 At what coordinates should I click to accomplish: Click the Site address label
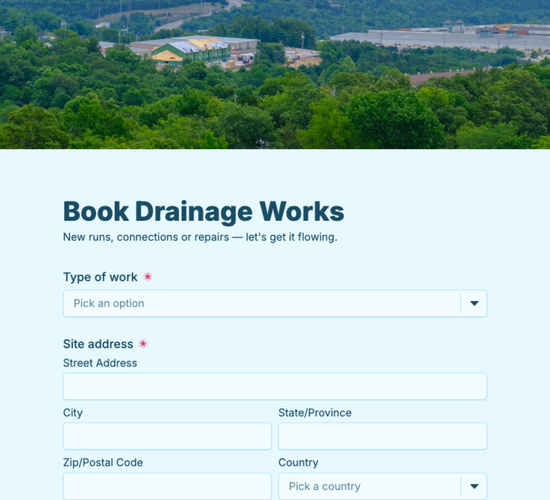[x=98, y=344]
